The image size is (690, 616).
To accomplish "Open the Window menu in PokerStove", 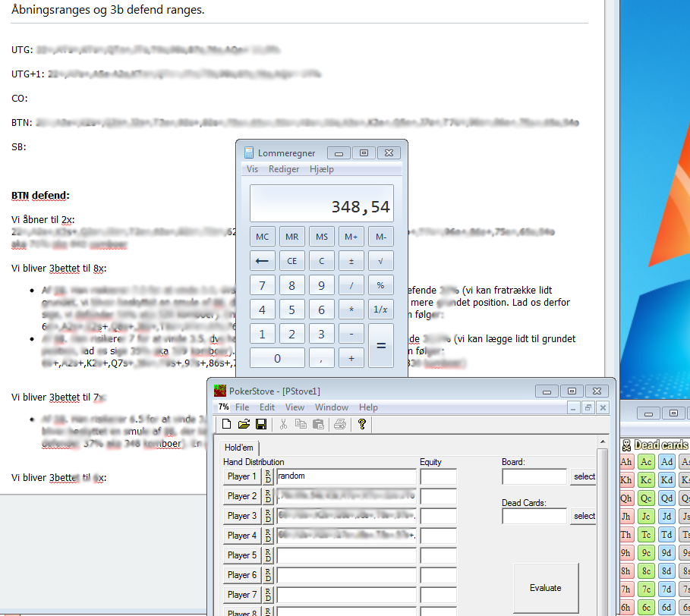I will pyautogui.click(x=332, y=407).
